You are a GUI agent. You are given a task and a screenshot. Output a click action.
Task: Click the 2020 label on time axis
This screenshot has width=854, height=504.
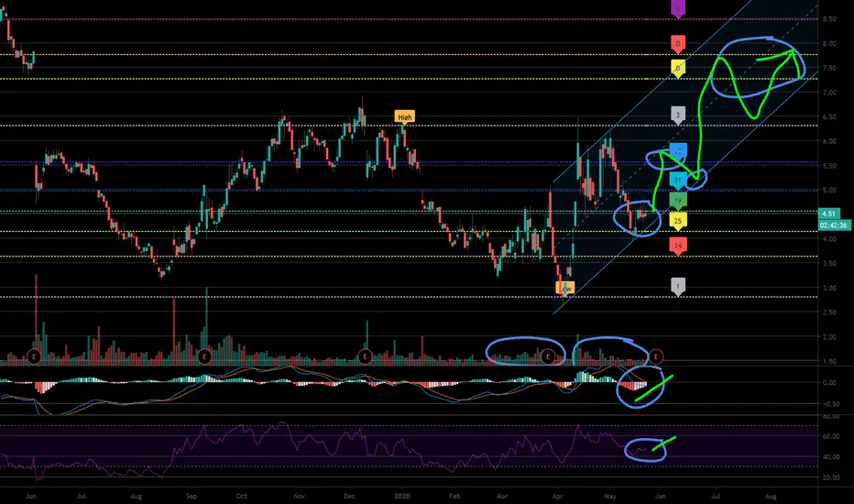pyautogui.click(x=401, y=497)
